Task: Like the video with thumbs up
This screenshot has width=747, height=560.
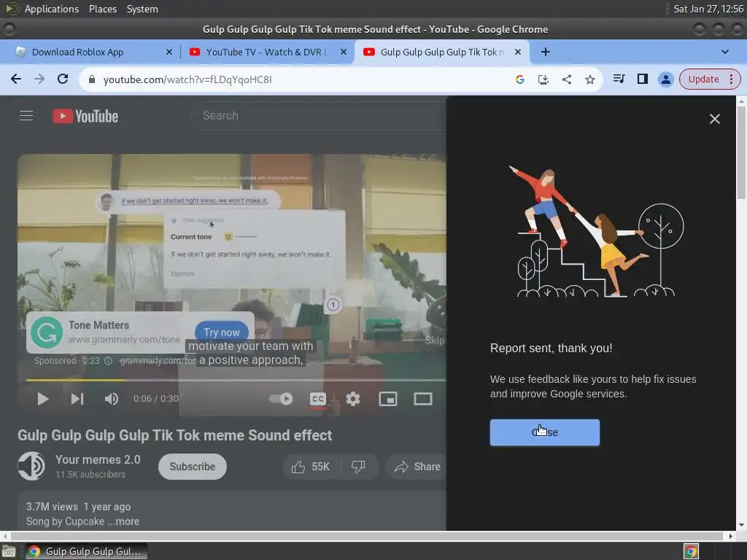Action: (311, 467)
